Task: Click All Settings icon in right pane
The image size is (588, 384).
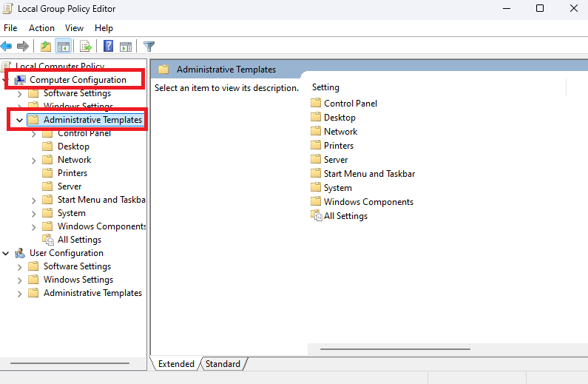Action: (x=317, y=215)
